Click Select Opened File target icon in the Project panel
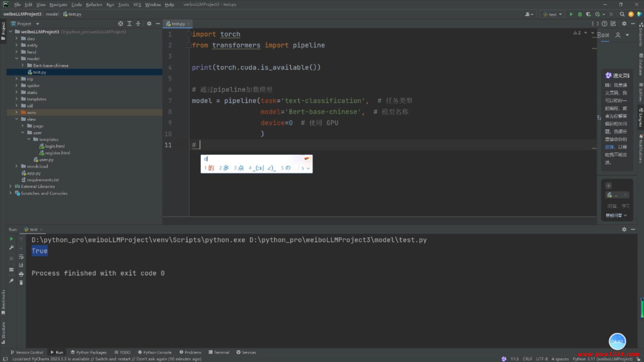The height and width of the screenshot is (362, 644). pos(120,24)
